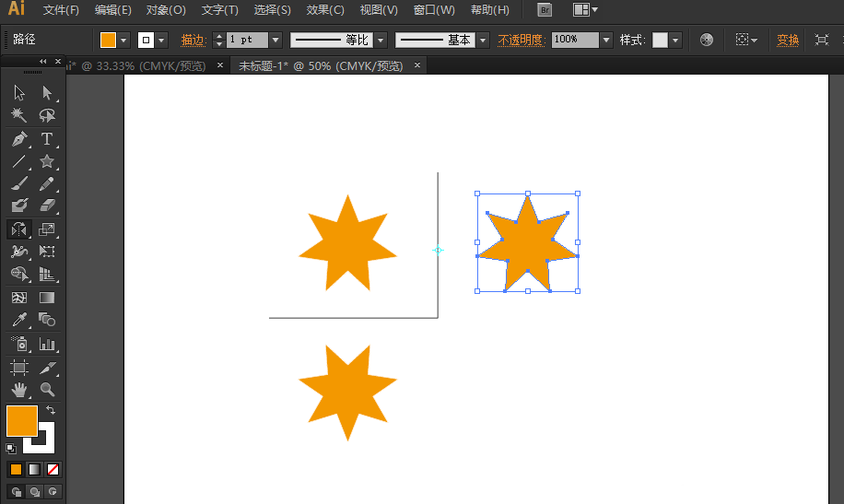Select the Type tool
The image size is (844, 504).
47,139
